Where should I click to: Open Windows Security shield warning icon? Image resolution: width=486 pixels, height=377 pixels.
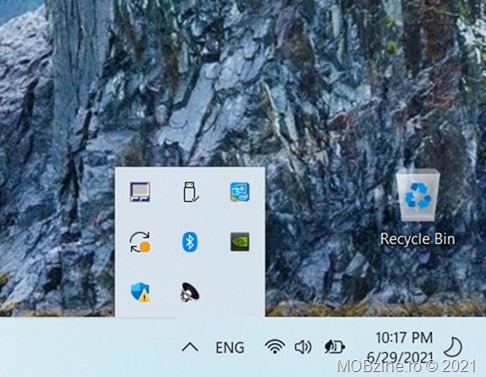140,292
